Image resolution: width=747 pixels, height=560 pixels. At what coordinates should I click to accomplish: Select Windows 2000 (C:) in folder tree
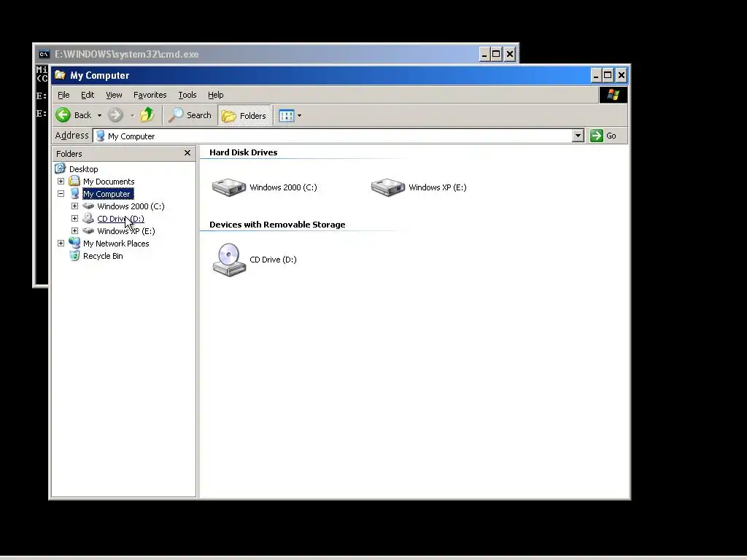(x=131, y=206)
